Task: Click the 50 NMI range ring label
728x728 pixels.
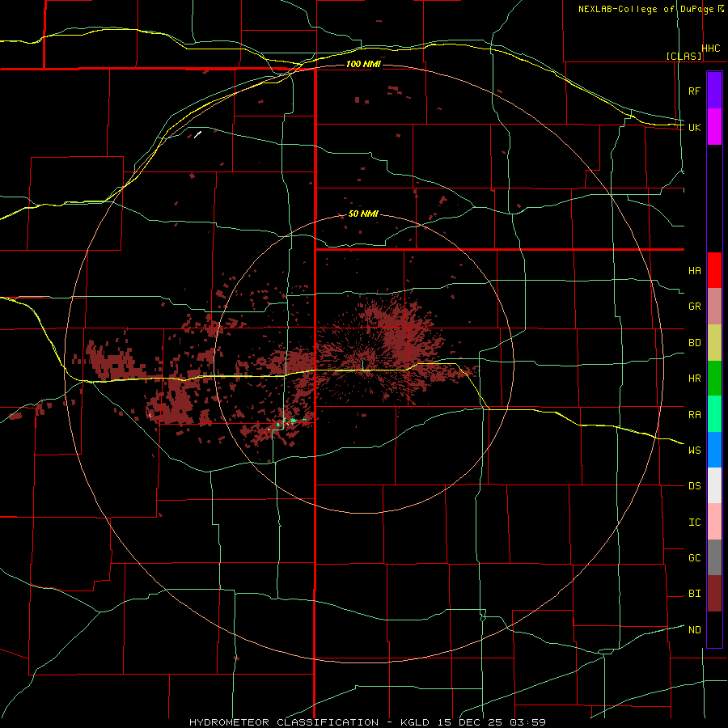Action: tap(363, 214)
